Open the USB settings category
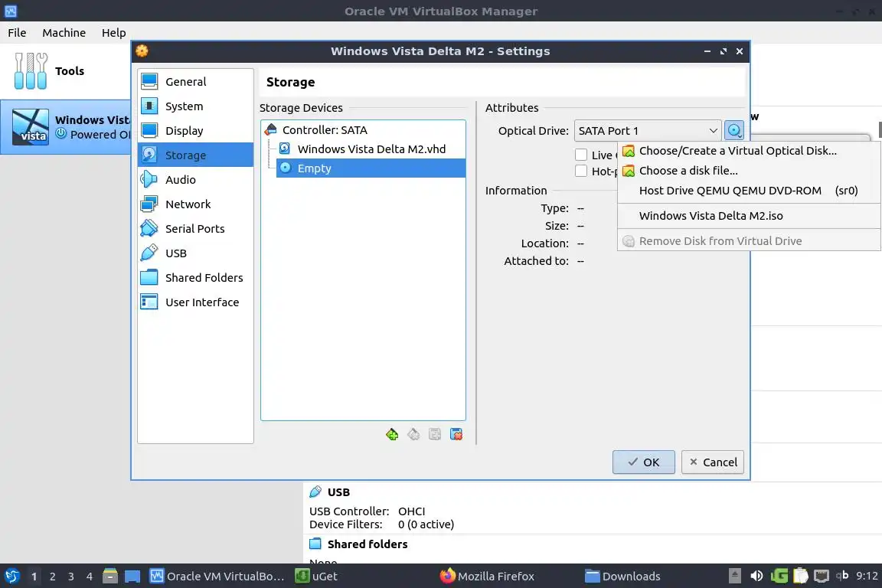The image size is (882, 588). point(195,253)
